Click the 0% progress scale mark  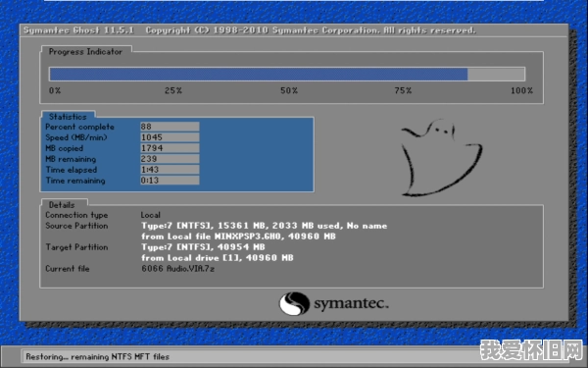point(55,90)
